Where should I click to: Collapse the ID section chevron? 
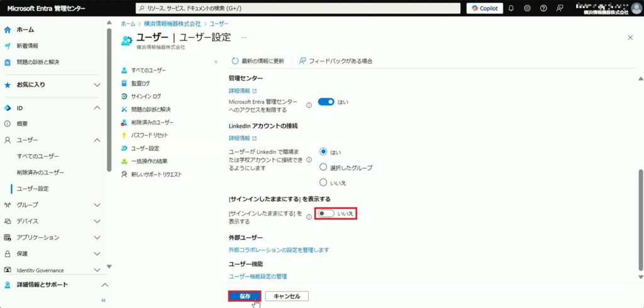click(x=97, y=108)
